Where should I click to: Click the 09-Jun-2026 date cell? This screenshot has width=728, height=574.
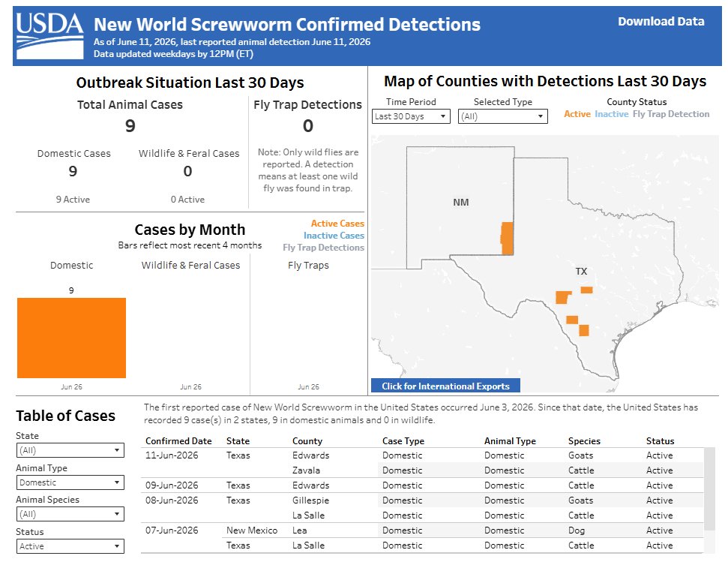(x=172, y=485)
